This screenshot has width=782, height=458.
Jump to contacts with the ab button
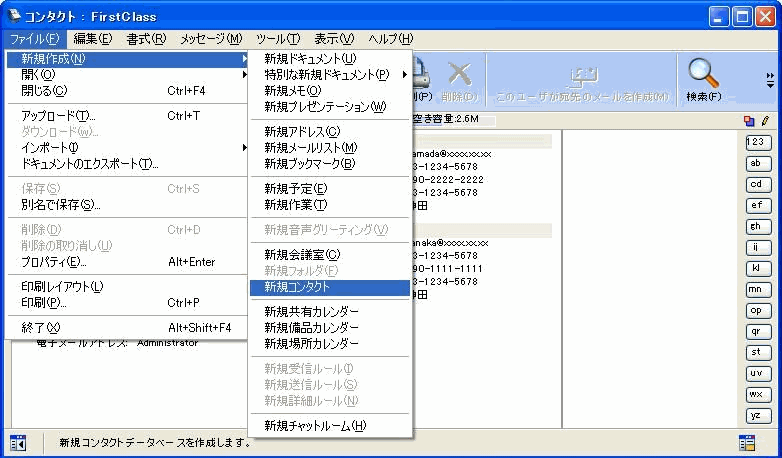point(758,163)
